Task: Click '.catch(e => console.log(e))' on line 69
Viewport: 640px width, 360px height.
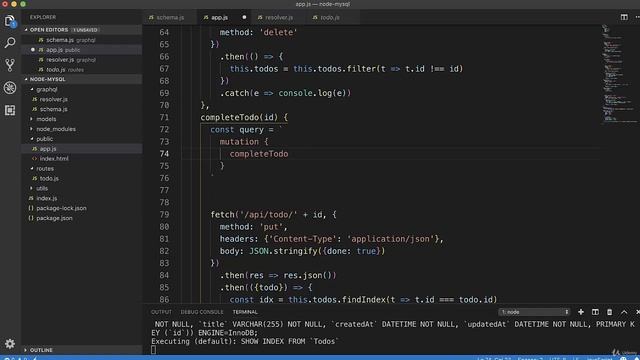Action: (x=285, y=93)
